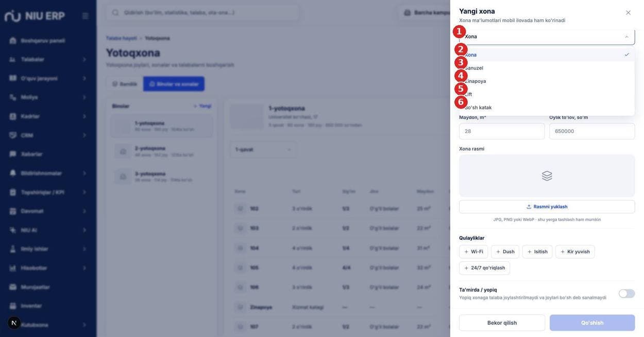The height and width of the screenshot is (337, 644).
Task: Expand the O'quv jarayoni sidebar chevron
Action: pos(84,79)
